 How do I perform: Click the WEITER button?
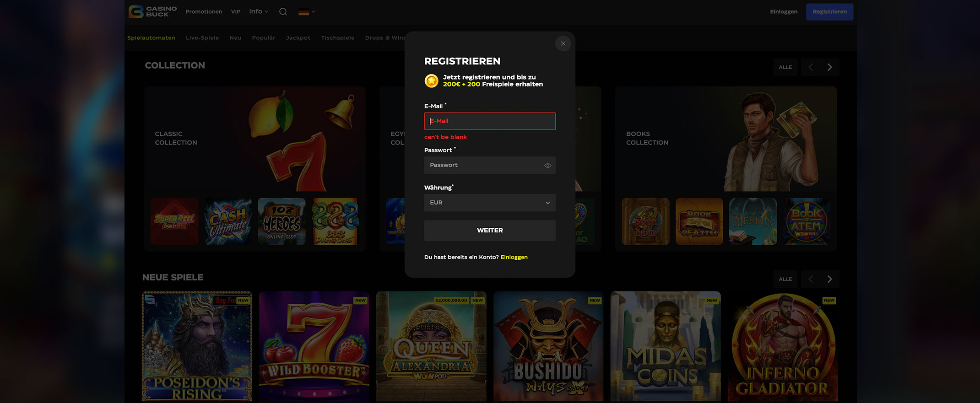click(x=490, y=231)
